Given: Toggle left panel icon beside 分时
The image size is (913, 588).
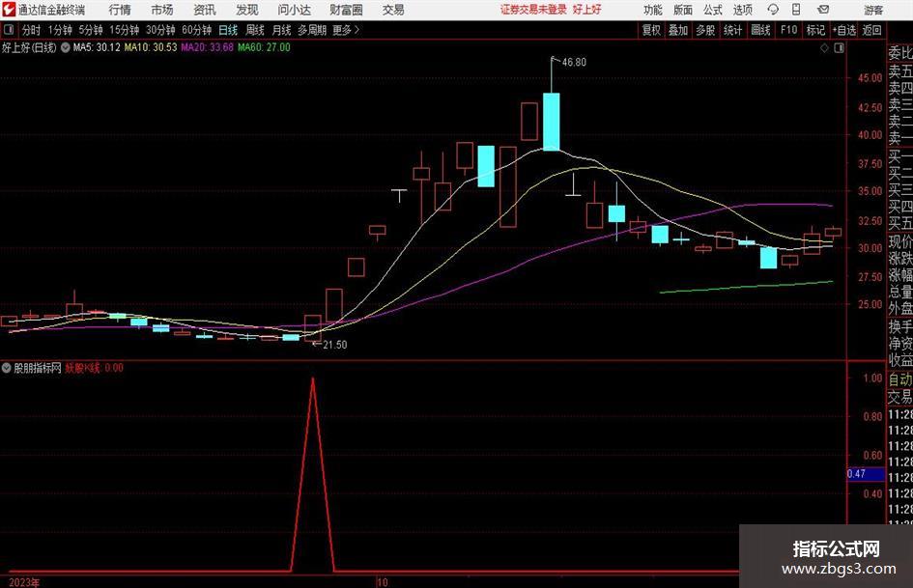Looking at the screenshot, I should [x=8, y=30].
